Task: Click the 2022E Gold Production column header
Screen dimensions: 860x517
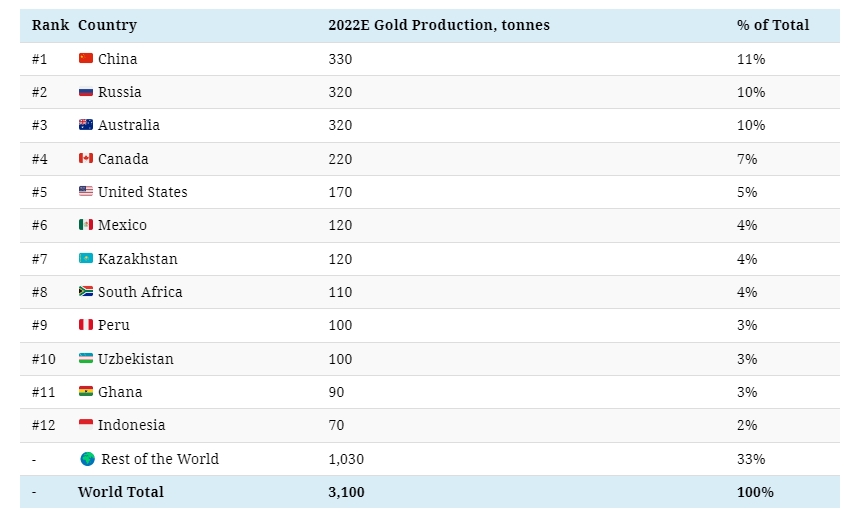Action: coord(438,25)
